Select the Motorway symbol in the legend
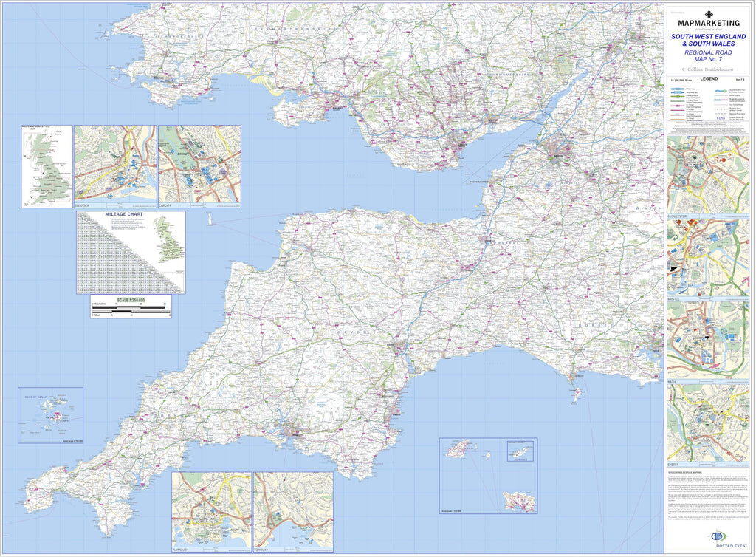Viewport: 756px width, 557px height. click(x=678, y=89)
